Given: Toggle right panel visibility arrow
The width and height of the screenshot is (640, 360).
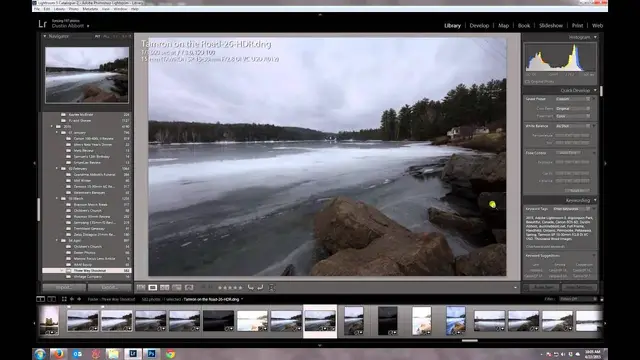Looking at the screenshot, I should point(605,163).
